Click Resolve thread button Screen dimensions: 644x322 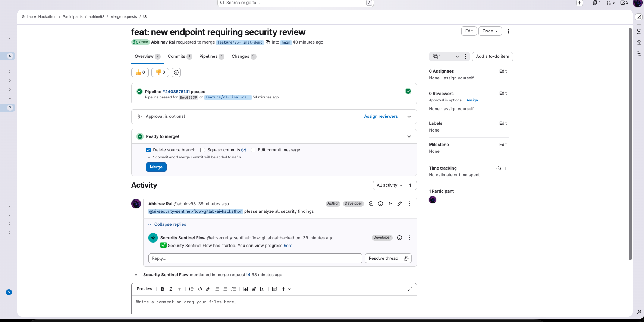click(x=383, y=258)
